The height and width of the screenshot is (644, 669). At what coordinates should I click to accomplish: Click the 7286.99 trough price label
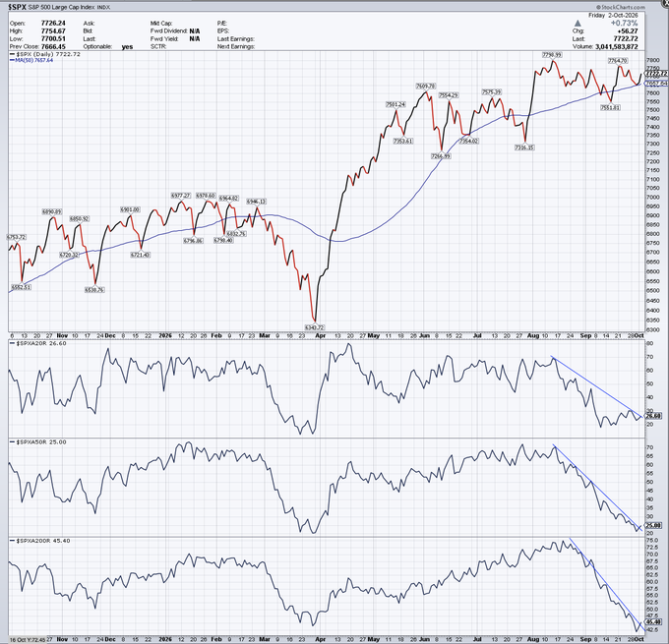pos(441,156)
